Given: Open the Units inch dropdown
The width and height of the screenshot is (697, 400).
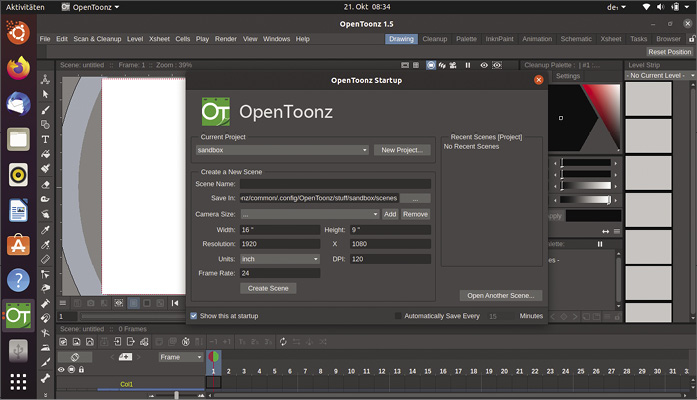Looking at the screenshot, I should coord(280,259).
